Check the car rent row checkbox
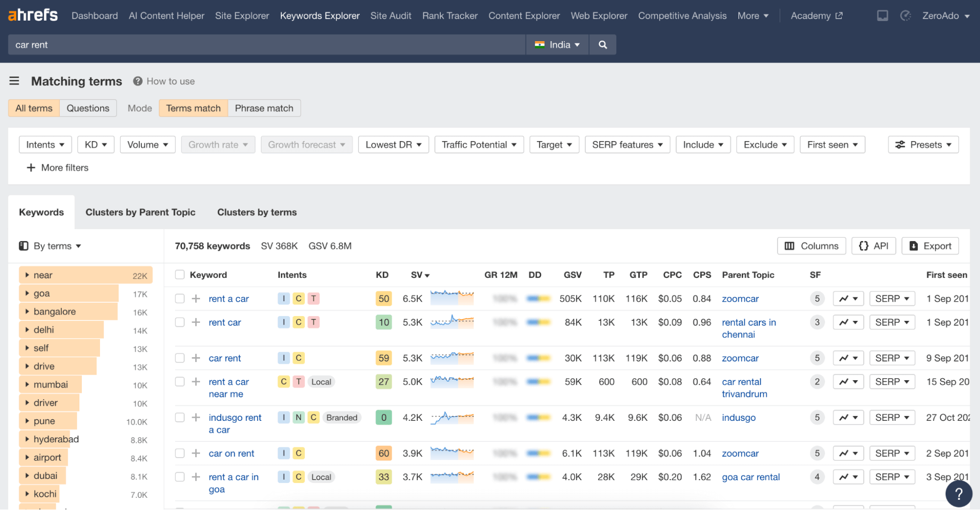980x510 pixels. click(x=180, y=358)
